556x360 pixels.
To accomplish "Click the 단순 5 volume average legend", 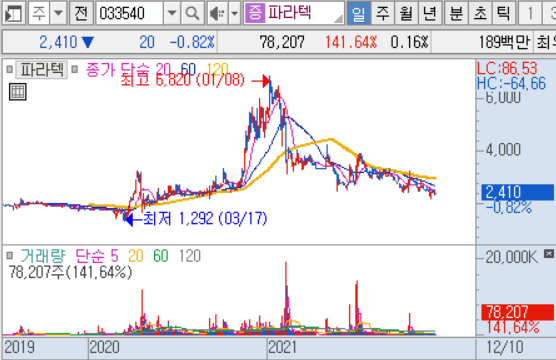I will click(x=97, y=255).
